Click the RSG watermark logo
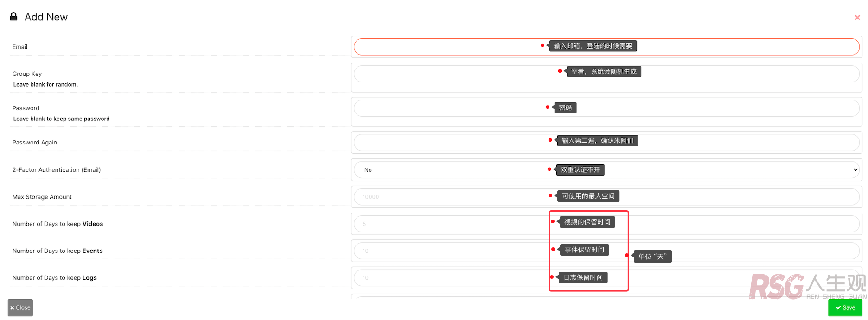The height and width of the screenshot is (320, 868). point(808,287)
